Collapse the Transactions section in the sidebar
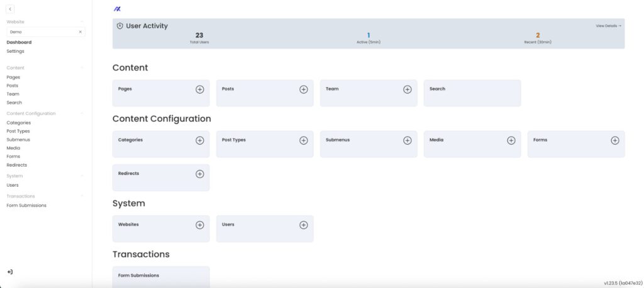Image resolution: width=644 pixels, height=288 pixels. [82, 196]
